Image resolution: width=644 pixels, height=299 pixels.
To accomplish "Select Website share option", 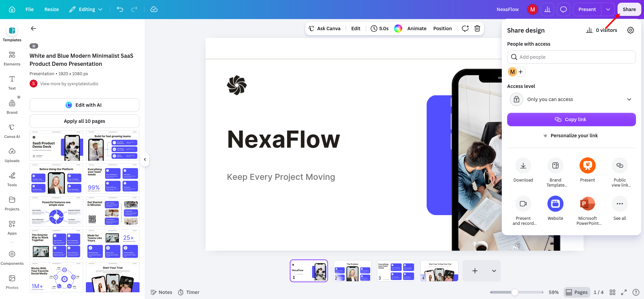I will 555,208.
